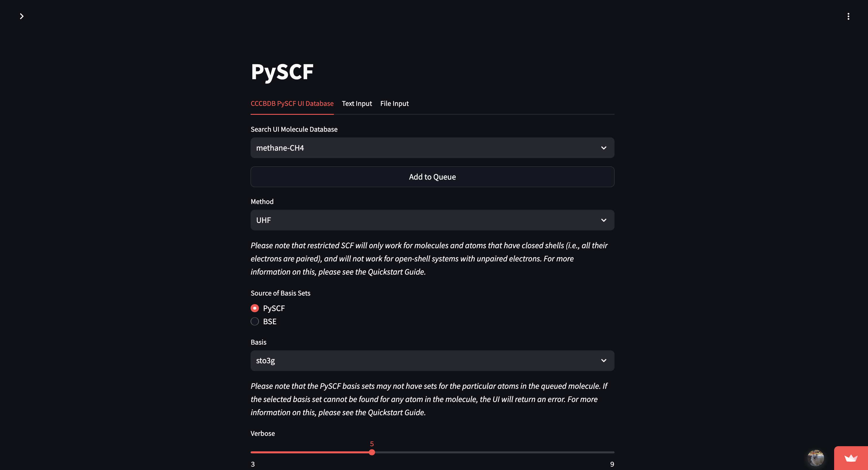Open the methane-CH4 molecule dropdown
The width and height of the screenshot is (868, 470).
point(432,147)
